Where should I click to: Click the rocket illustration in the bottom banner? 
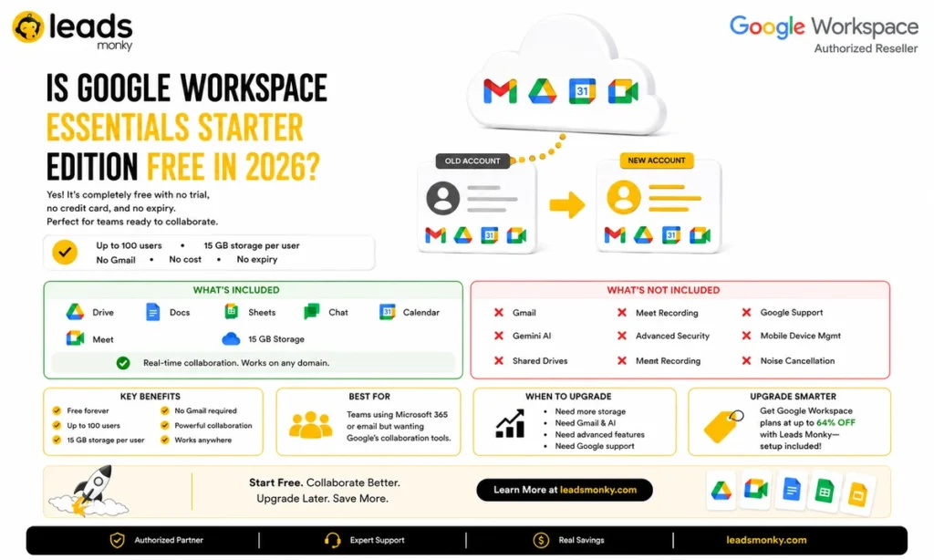point(89,491)
